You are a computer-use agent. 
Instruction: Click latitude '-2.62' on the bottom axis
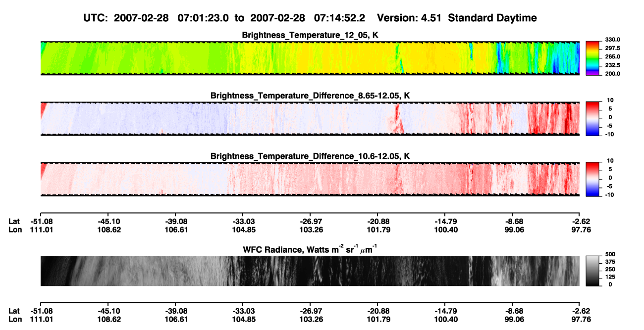point(580,311)
